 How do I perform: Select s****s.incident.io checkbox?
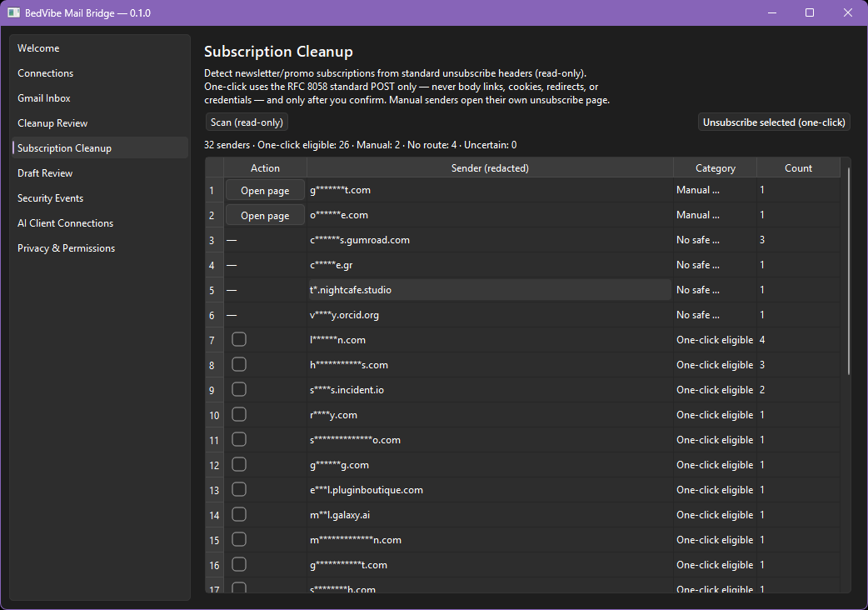pyautogui.click(x=238, y=389)
